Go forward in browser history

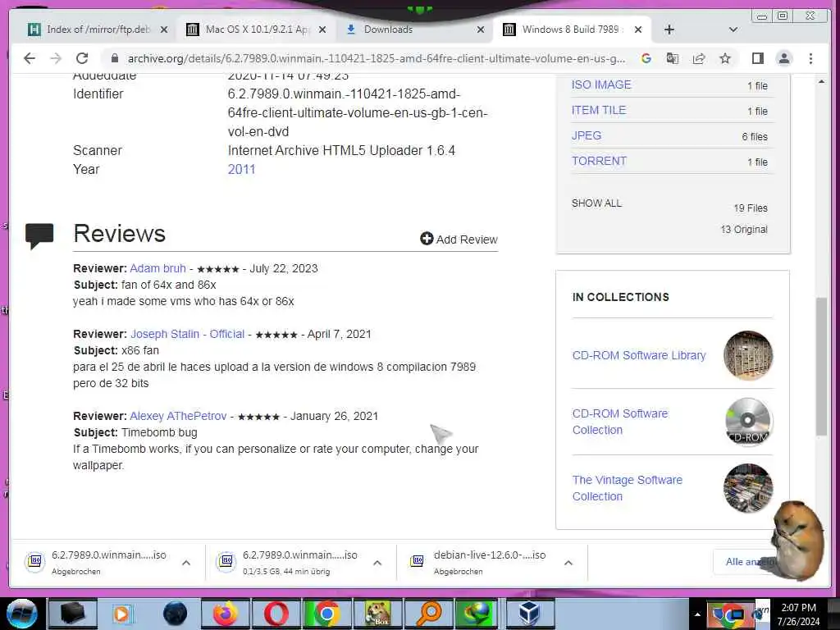[x=56, y=58]
